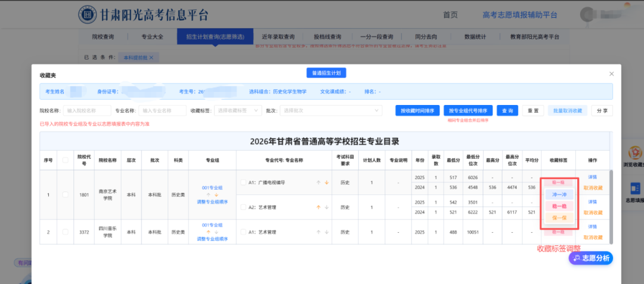The image size is (644, 284).
Task: Open the 收藏标签 filter dropdown
Action: tap(237, 110)
